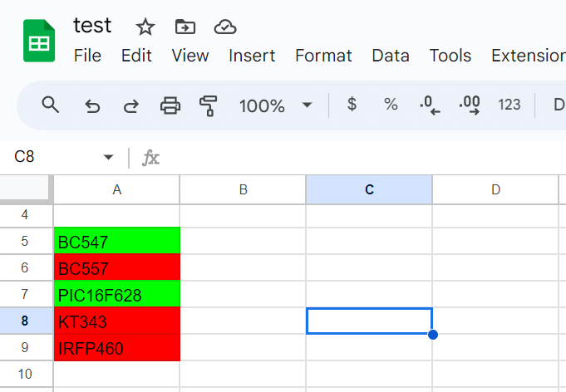Expand the name box dropdown arrow
The width and height of the screenshot is (566, 392).
(x=108, y=157)
